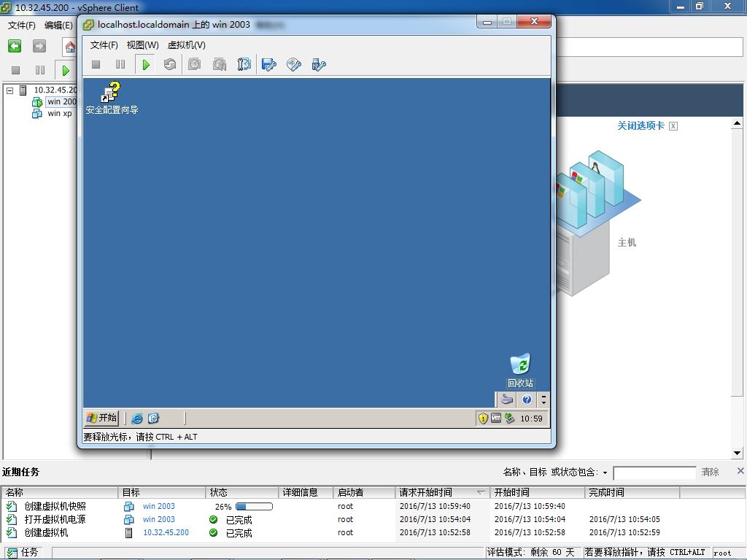Take a snapshot using console toolbar camera icon
Screen dimensions: 747x560
click(194, 64)
